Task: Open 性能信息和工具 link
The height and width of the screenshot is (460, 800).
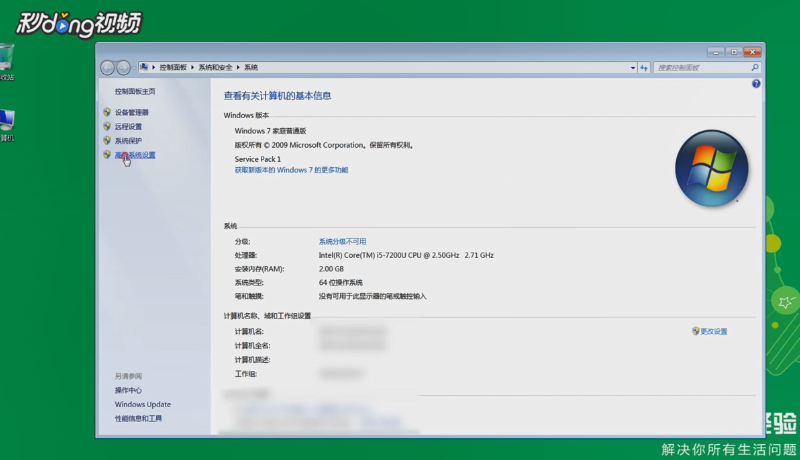Action: coord(138,419)
